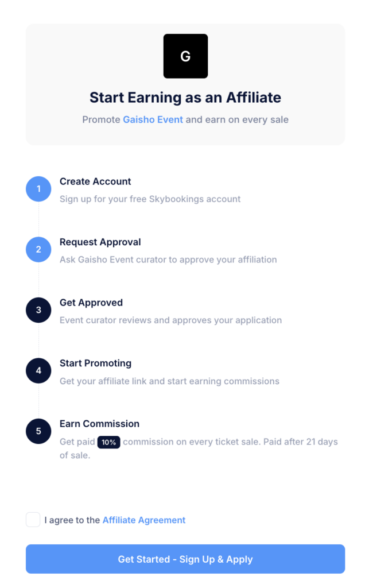Click the black G logo icon
The height and width of the screenshot is (588, 365).
pyautogui.click(x=185, y=56)
